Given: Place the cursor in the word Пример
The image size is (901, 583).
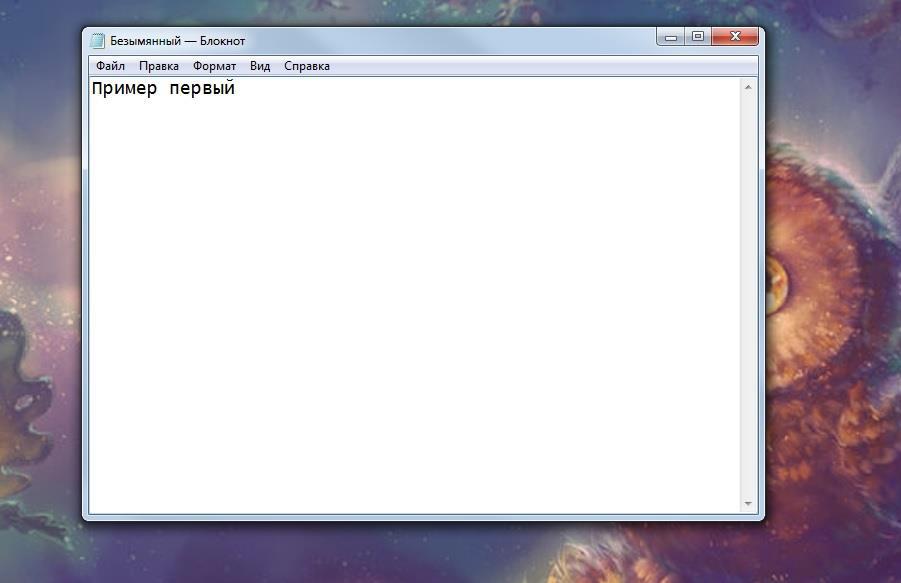Looking at the screenshot, I should (x=124, y=89).
